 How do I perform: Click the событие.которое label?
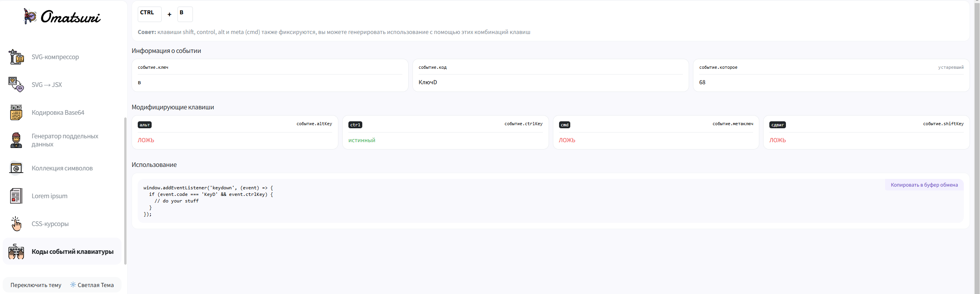pos(718,67)
